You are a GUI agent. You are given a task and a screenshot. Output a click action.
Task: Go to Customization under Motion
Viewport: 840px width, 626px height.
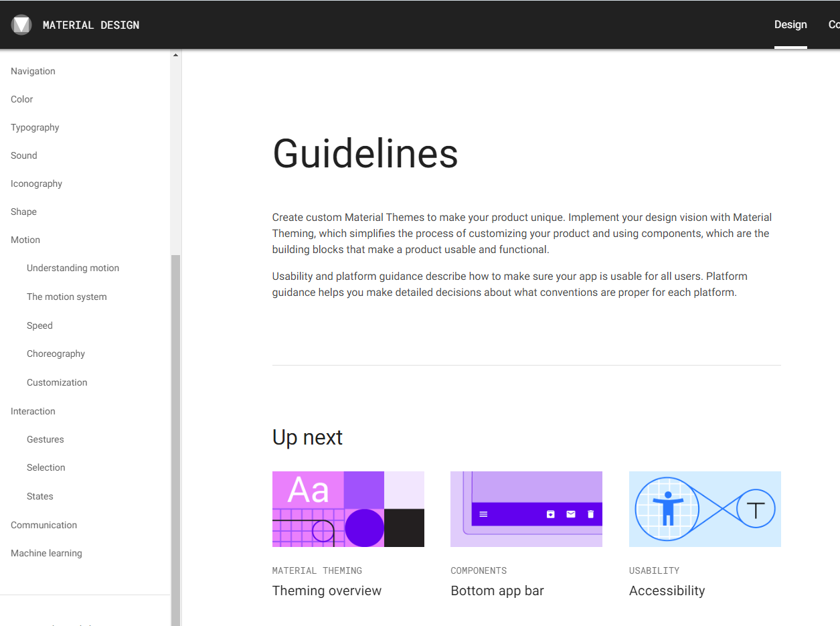57,382
